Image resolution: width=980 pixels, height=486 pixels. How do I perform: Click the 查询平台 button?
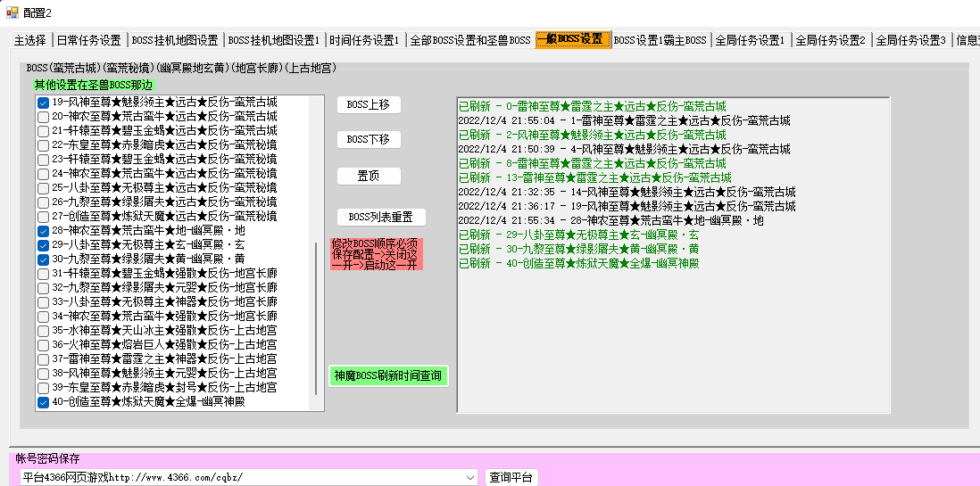[511, 478]
